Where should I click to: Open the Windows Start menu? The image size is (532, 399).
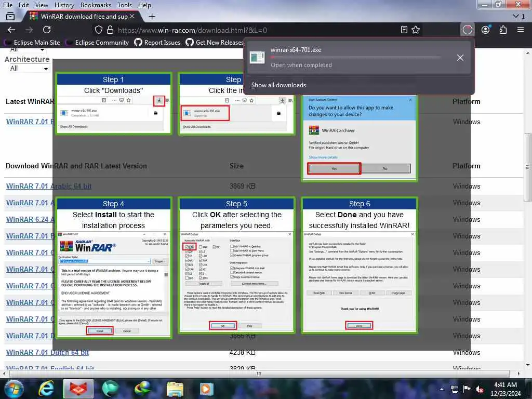[13, 389]
